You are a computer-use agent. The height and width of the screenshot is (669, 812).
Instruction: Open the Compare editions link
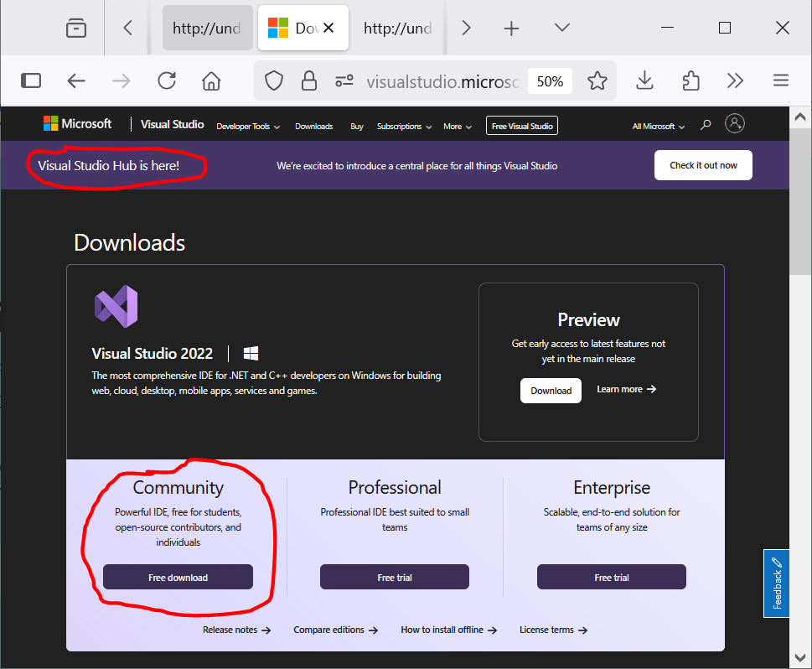coord(335,630)
